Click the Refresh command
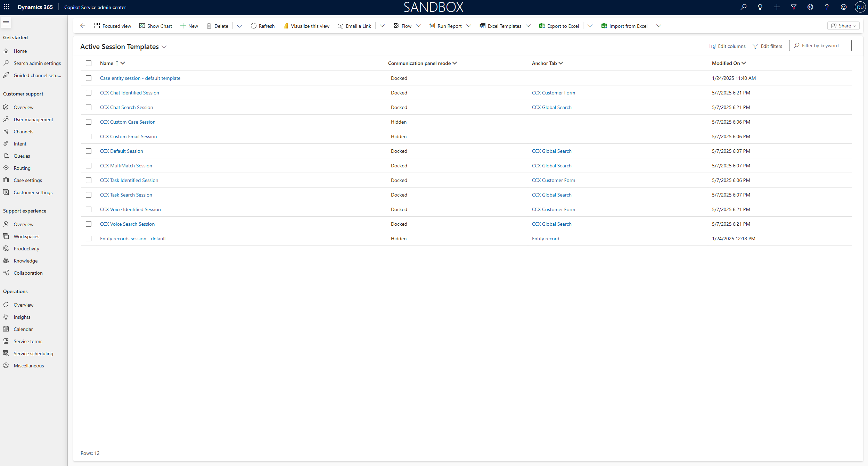 click(262, 26)
